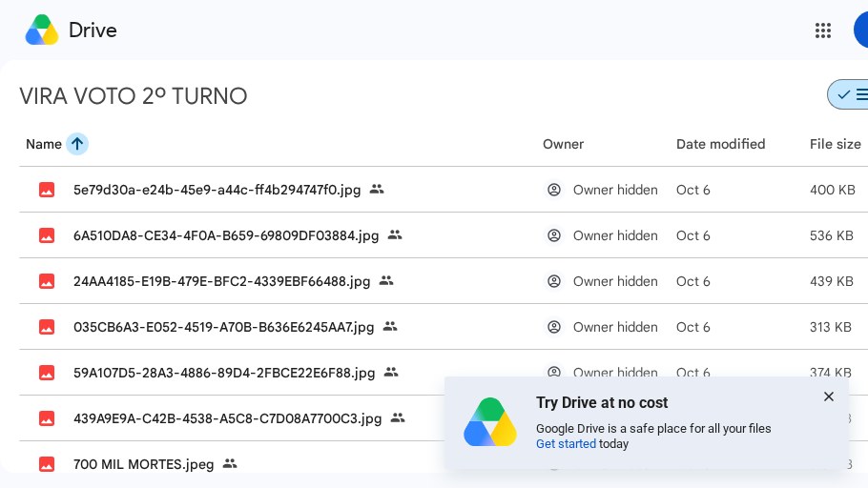
Task: Open file 700 MIL MORTES.jpeg
Action: [x=143, y=464]
